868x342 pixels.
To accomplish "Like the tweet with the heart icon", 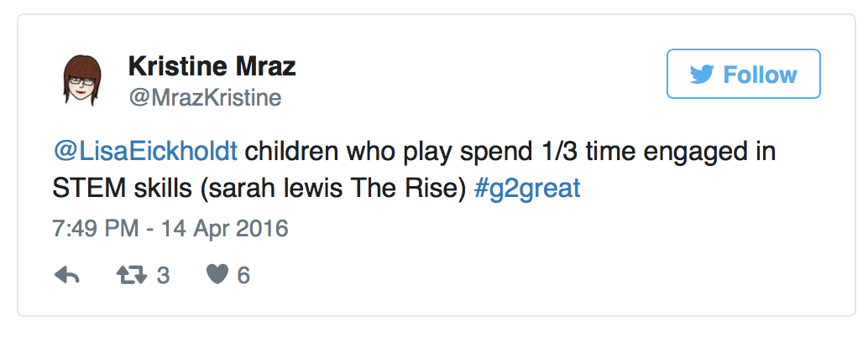I will pyautogui.click(x=217, y=275).
